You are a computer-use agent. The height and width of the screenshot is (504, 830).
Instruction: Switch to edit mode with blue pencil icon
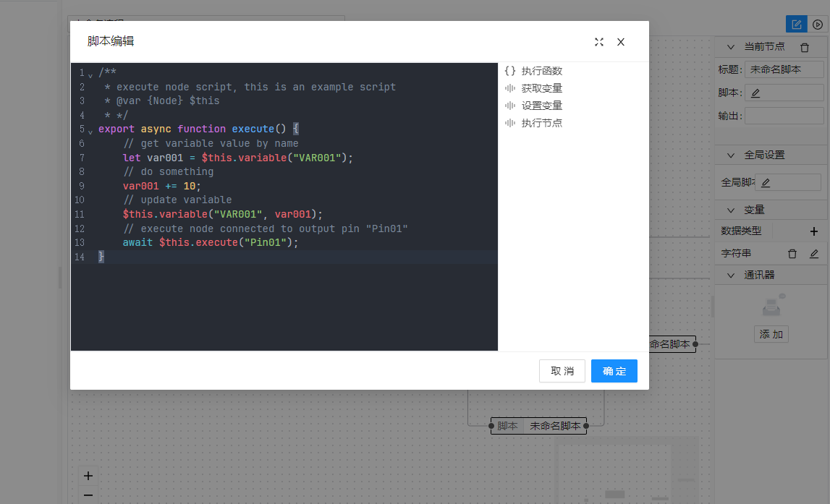tap(797, 25)
